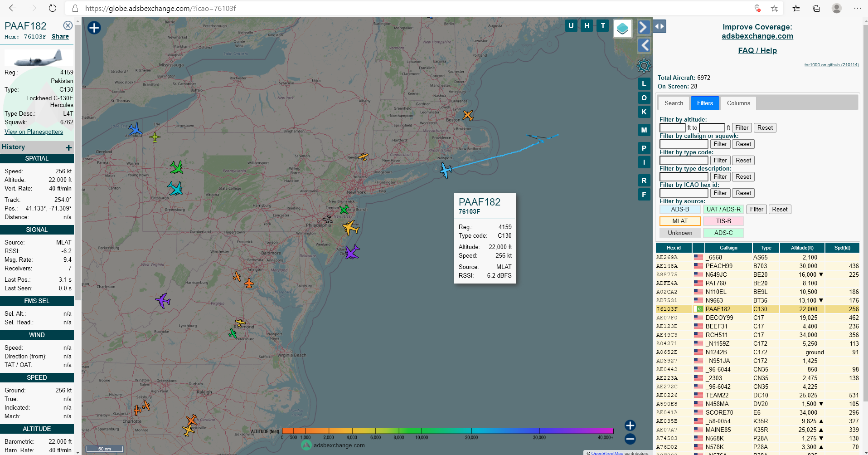Screen dimensions: 868x455
Task: Zoom in the map with plus button
Action: point(630,425)
